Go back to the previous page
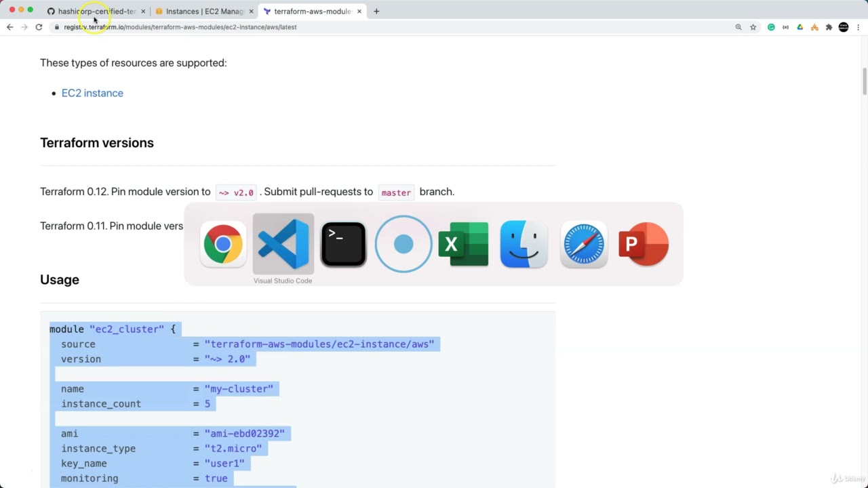868x488 pixels. (x=9, y=27)
